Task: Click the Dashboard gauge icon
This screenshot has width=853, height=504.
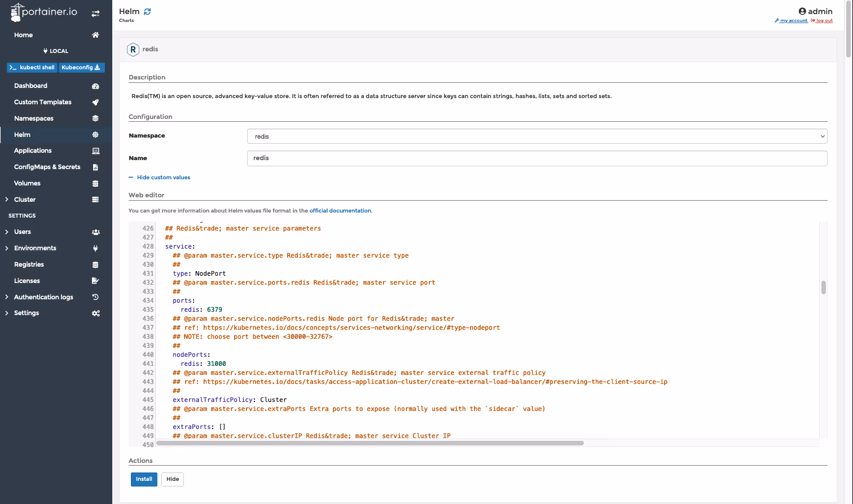Action: pyautogui.click(x=95, y=86)
